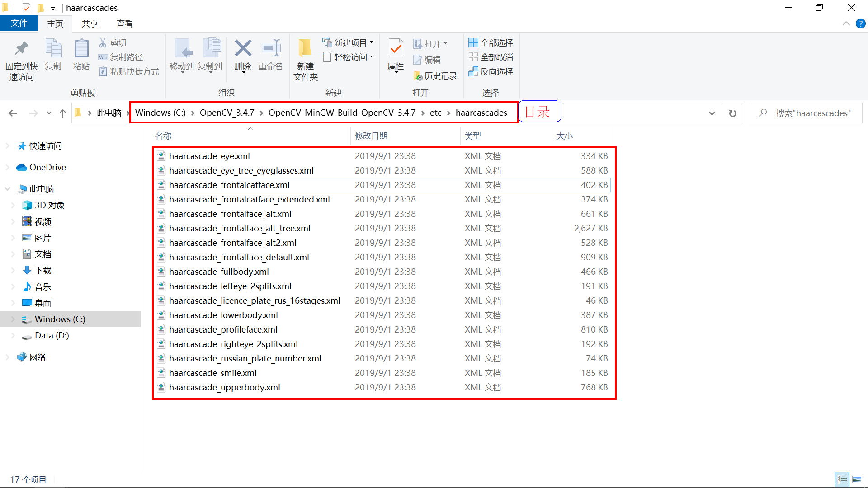Open the address bar history dropdown

[x=712, y=113]
